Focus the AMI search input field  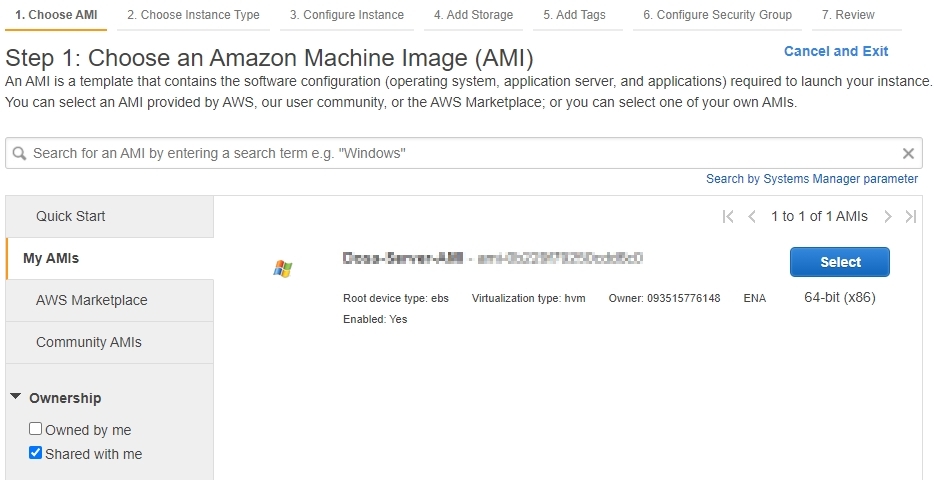(463, 154)
